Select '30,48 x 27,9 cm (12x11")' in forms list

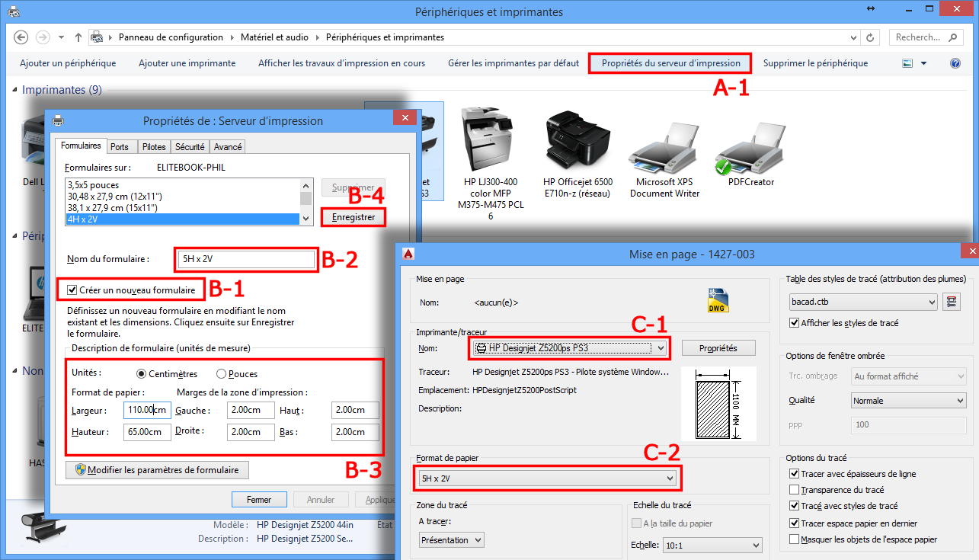pos(182,197)
